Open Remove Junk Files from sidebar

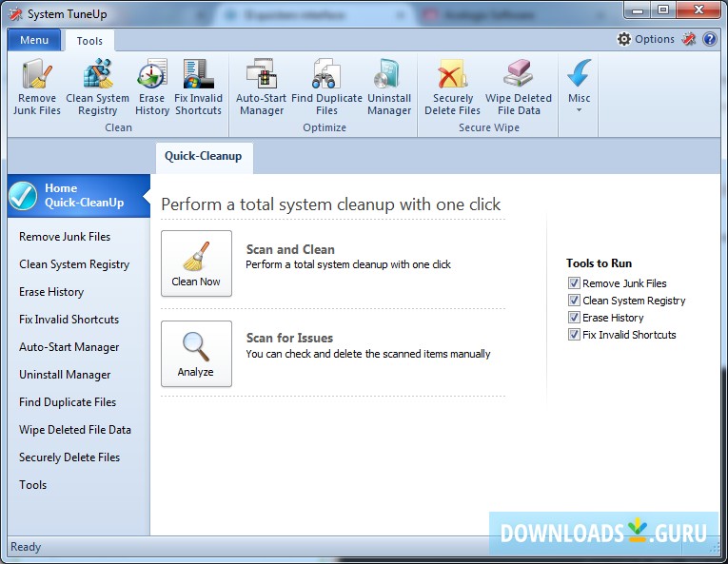[65, 237]
